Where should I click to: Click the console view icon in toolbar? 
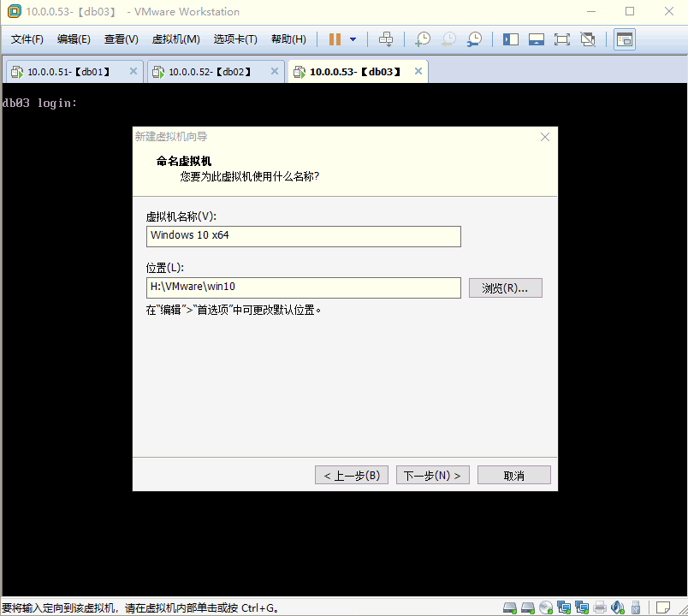coord(625,39)
